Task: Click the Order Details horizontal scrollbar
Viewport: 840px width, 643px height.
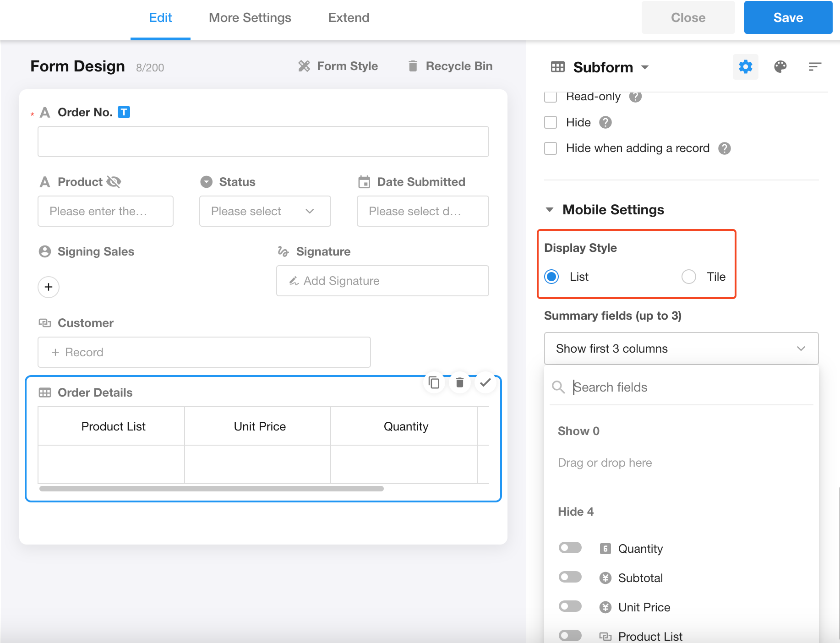Action: (x=211, y=489)
